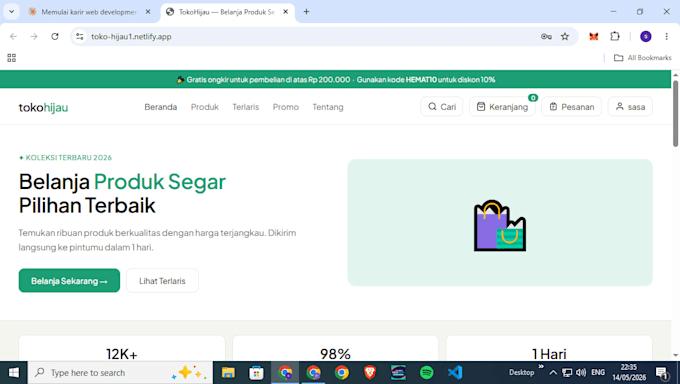Reload the TokoHijau page
This screenshot has width=680, height=384.
click(55, 36)
